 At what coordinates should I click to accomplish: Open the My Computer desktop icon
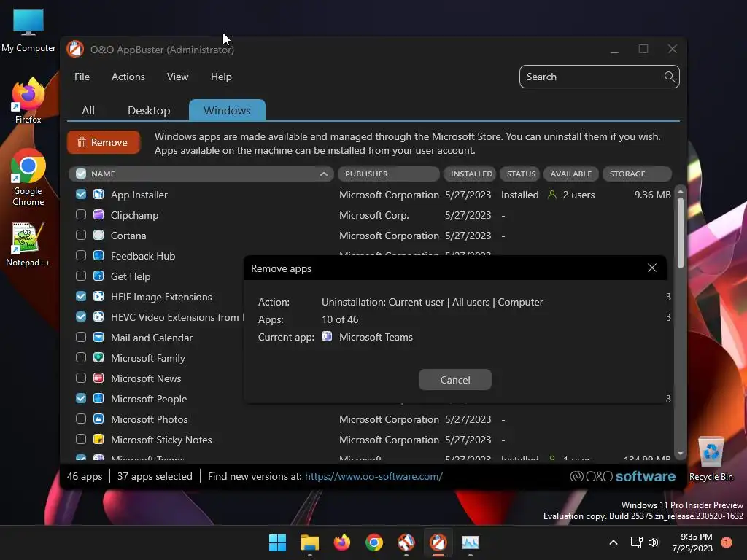[x=28, y=29]
